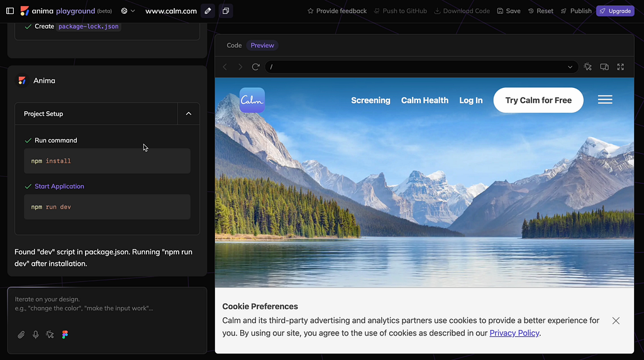
Task: Click the package-lock.json file tag
Action: [x=88, y=26]
